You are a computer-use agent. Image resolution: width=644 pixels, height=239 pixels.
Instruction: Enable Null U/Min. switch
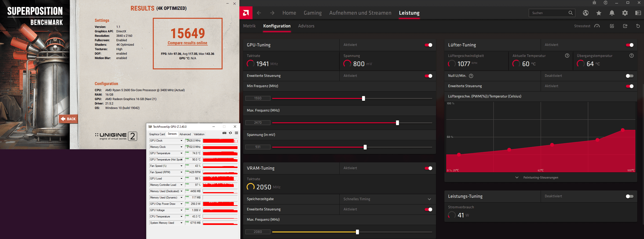pyautogui.click(x=629, y=76)
